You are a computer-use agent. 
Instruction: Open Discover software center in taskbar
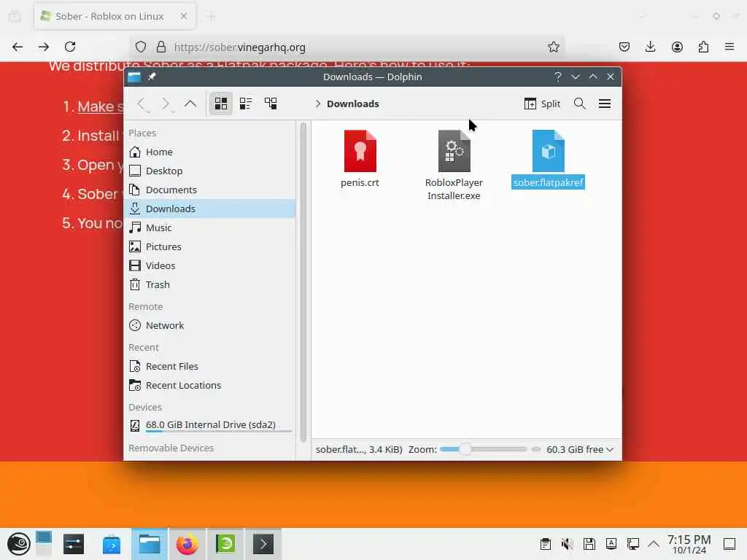pyautogui.click(x=112, y=544)
